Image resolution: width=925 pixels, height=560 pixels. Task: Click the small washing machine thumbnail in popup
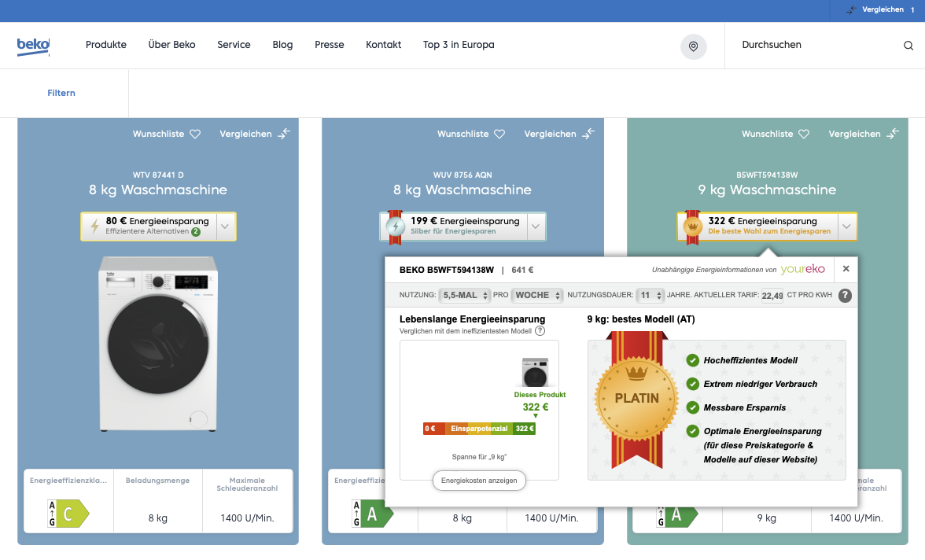[535, 372]
